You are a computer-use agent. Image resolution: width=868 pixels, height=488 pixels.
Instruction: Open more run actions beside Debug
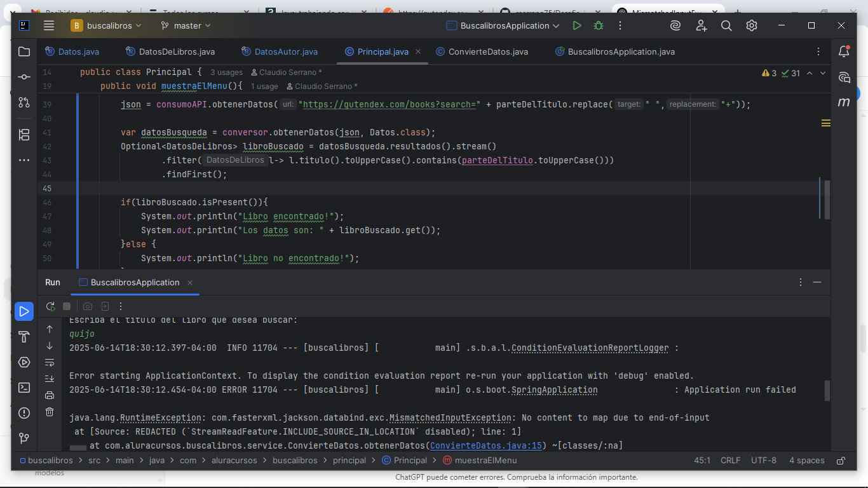click(x=620, y=25)
